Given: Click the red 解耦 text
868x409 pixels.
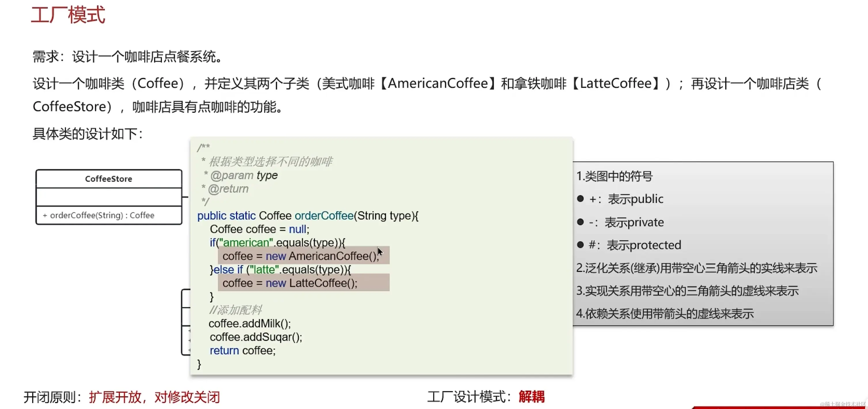Looking at the screenshot, I should point(531,397).
